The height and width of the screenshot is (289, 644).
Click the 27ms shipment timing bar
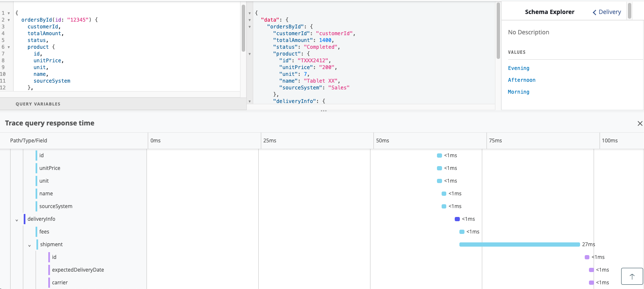[x=520, y=244]
